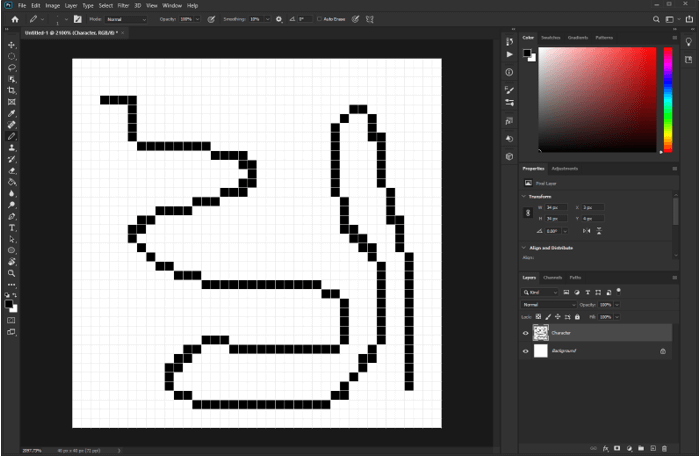Viewport: 699px width, 456px height.
Task: Hide the Character layer
Action: coord(526,333)
